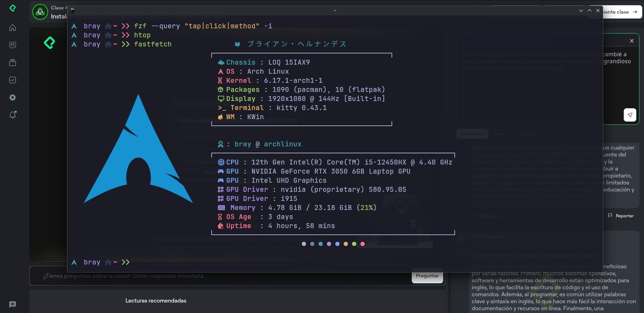This screenshot has width=644, height=313.
Task: Open the stacked courses icon in sidebar
Action: pos(13,63)
